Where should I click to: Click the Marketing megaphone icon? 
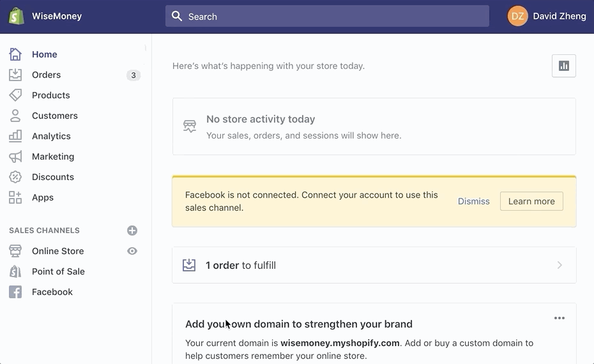click(x=15, y=156)
